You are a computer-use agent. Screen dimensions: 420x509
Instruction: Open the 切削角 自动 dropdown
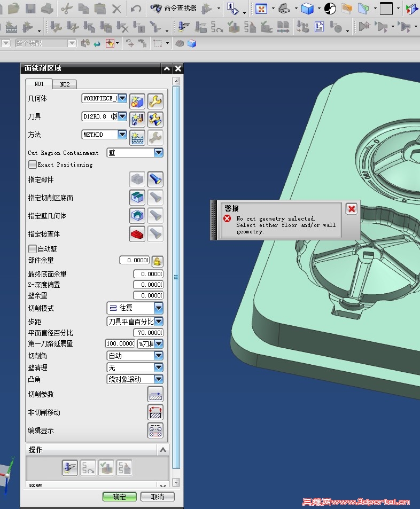tap(159, 356)
